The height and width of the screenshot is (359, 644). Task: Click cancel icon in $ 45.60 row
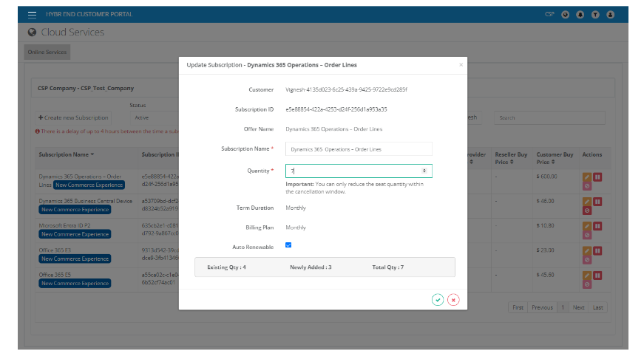coord(586,284)
